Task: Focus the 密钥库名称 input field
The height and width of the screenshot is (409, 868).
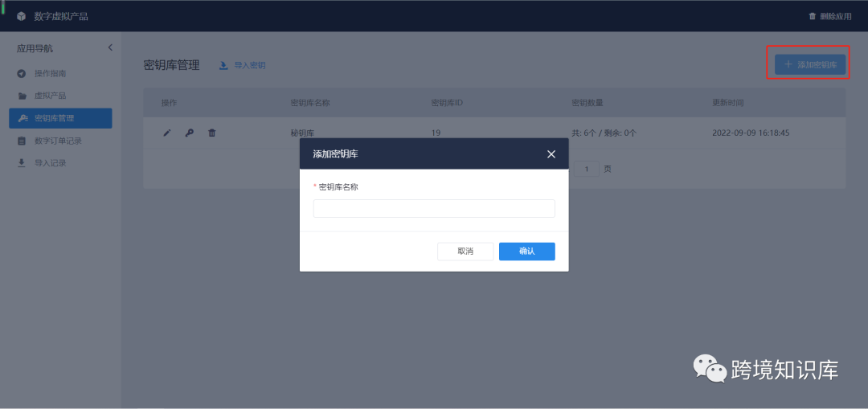Action: pyautogui.click(x=434, y=209)
